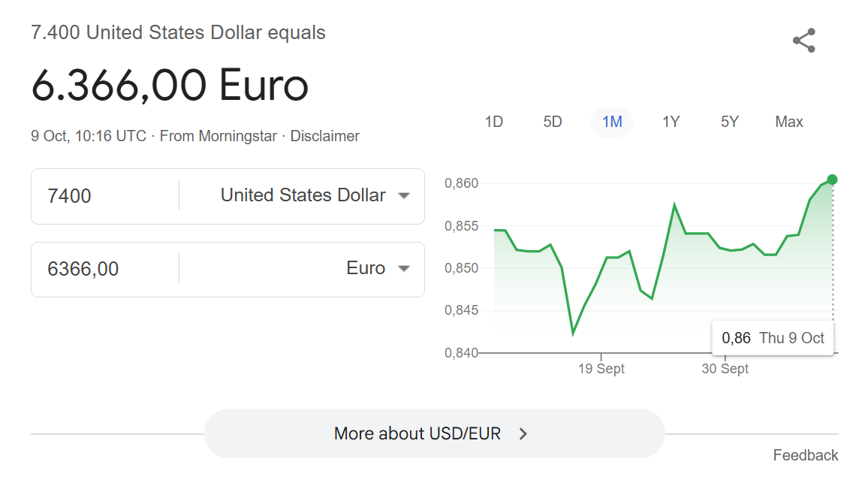Select the 5D time range tab

553,122
